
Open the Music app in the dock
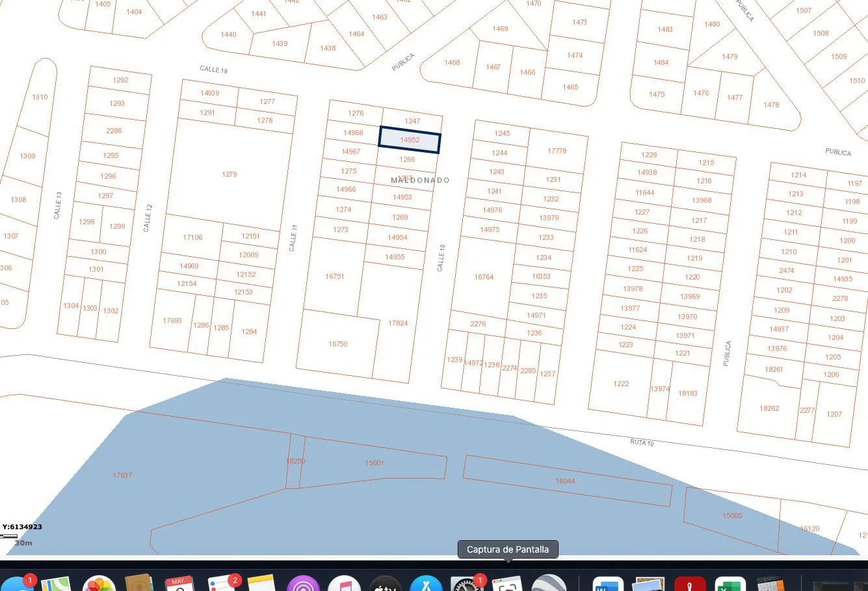[x=344, y=584]
